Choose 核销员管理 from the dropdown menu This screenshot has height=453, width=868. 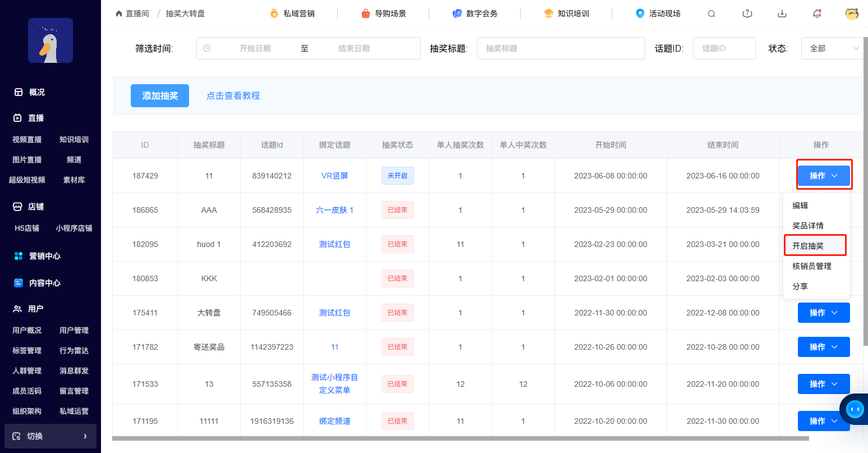(x=811, y=266)
